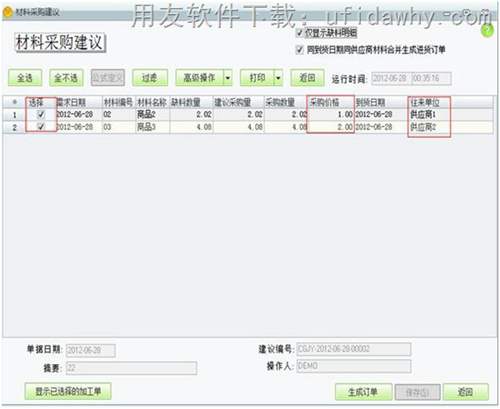The width and height of the screenshot is (500, 409).
Task: Select row number 2 header cell
Action: coord(14,127)
